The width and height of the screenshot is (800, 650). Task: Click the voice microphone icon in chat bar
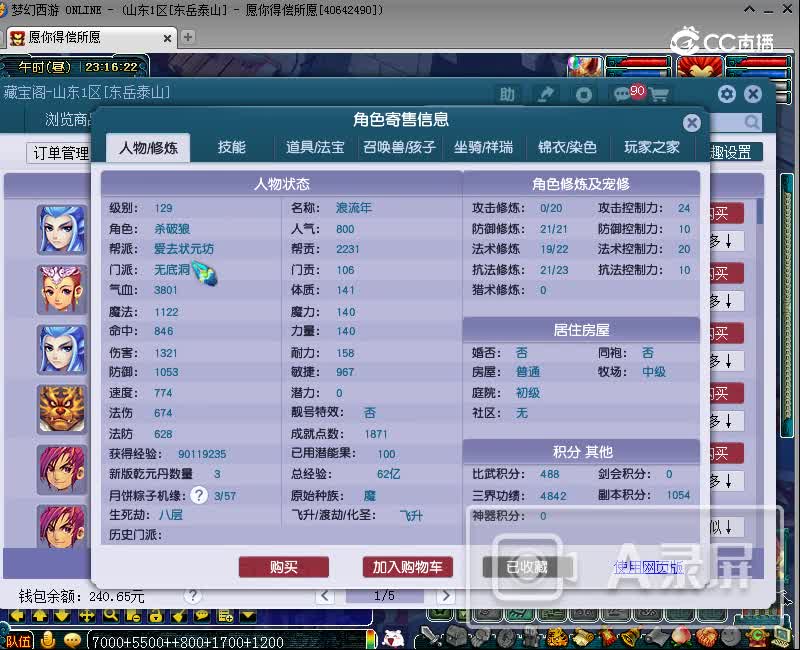click(x=48, y=640)
